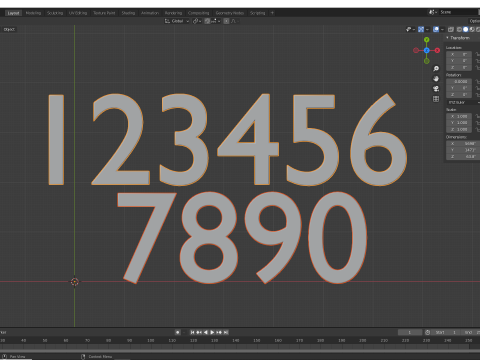Open the Global transform orientation dropdown
Viewport: 480px width, 360px height.
[177, 21]
